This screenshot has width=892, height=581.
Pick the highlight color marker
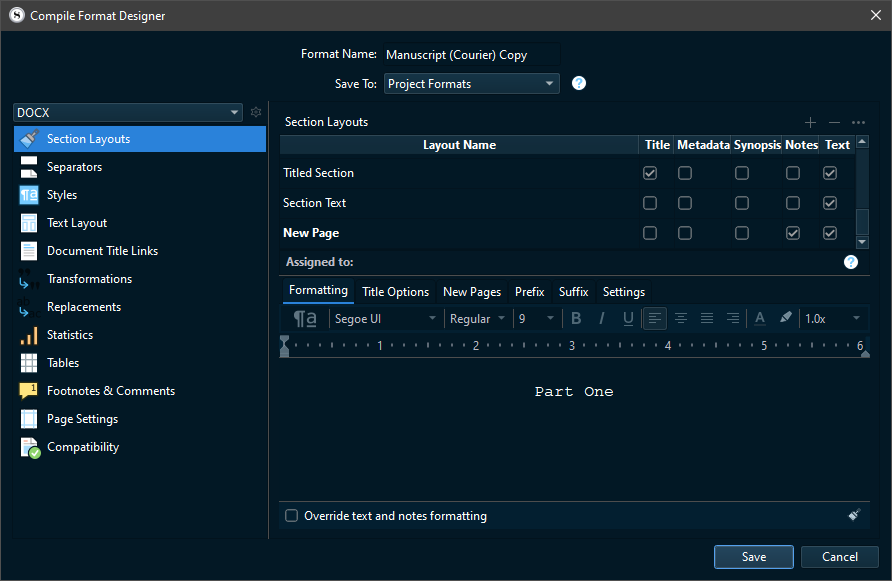[786, 318]
